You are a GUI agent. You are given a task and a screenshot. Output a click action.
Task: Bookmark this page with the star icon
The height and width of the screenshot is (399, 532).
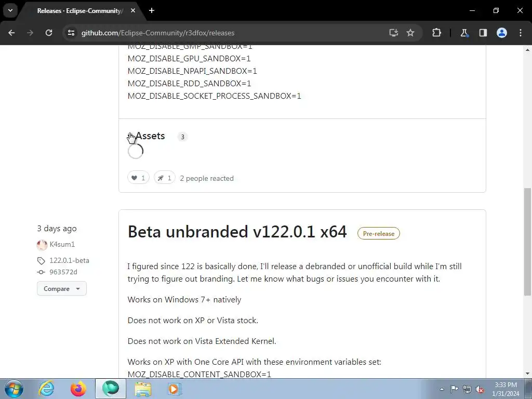click(410, 33)
